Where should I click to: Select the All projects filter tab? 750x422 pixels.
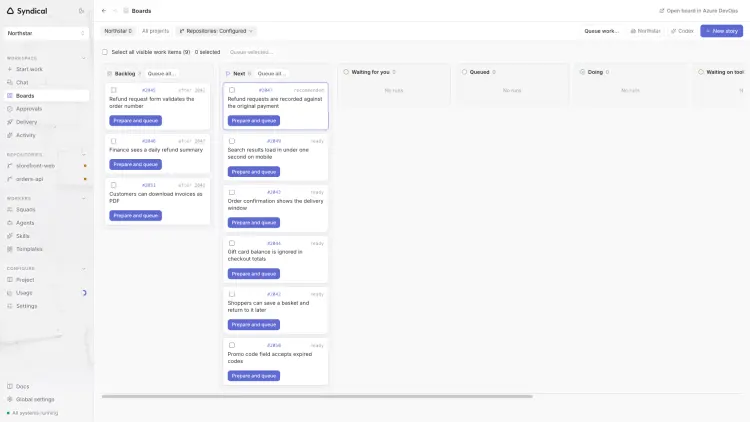[155, 31]
